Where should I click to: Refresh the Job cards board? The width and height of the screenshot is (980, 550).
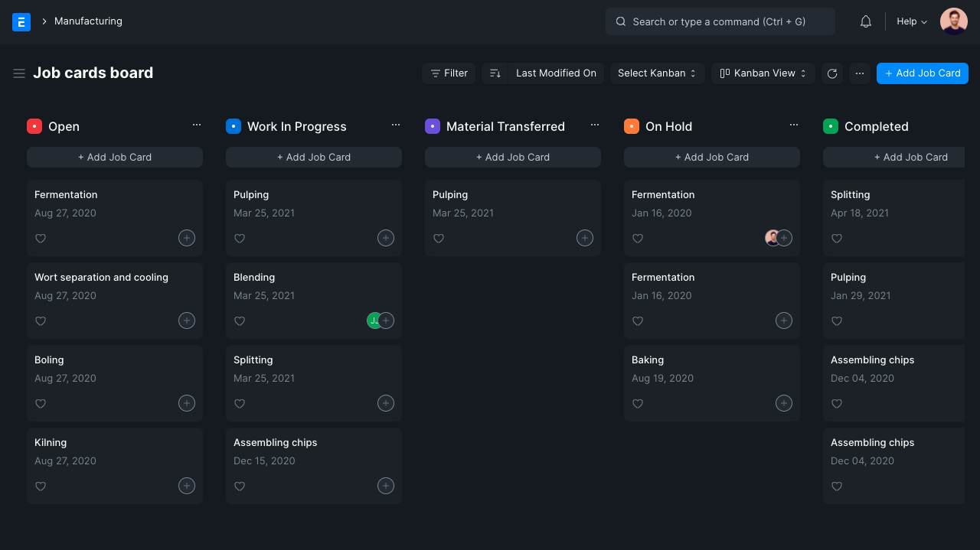pyautogui.click(x=832, y=73)
